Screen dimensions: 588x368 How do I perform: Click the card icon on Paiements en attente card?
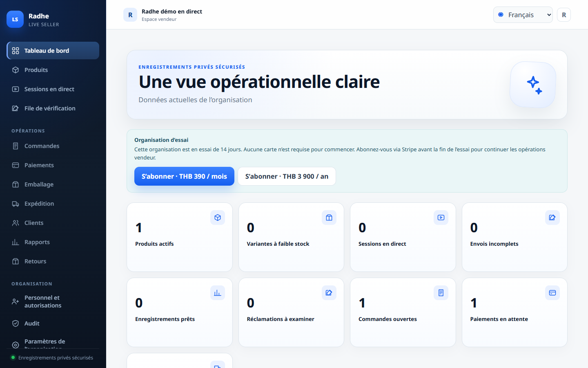tap(552, 293)
